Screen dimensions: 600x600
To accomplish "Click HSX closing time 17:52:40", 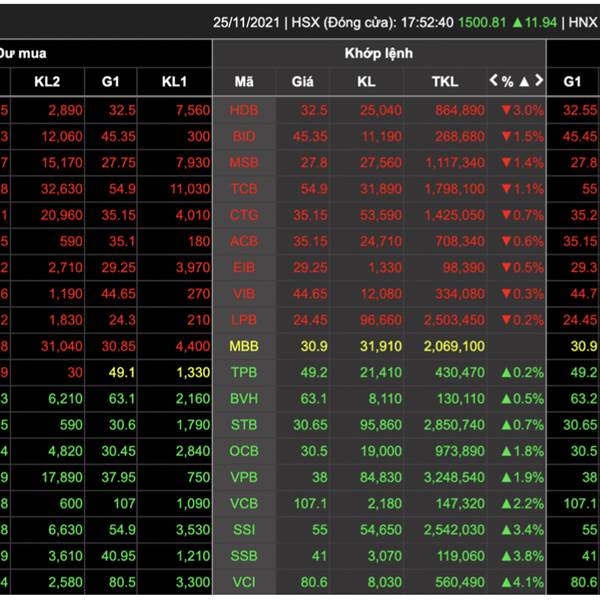I will click(x=427, y=23).
